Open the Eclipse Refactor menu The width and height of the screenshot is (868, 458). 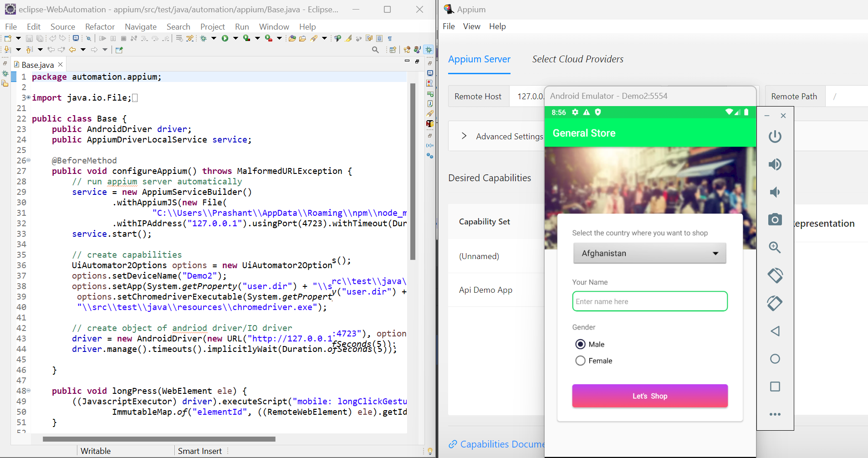[x=100, y=27]
